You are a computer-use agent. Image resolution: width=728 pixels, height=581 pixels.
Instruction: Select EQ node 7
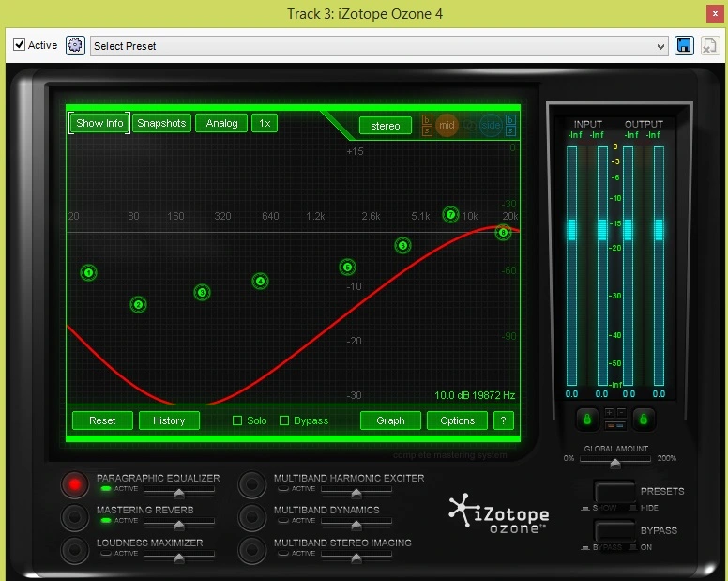click(x=450, y=215)
